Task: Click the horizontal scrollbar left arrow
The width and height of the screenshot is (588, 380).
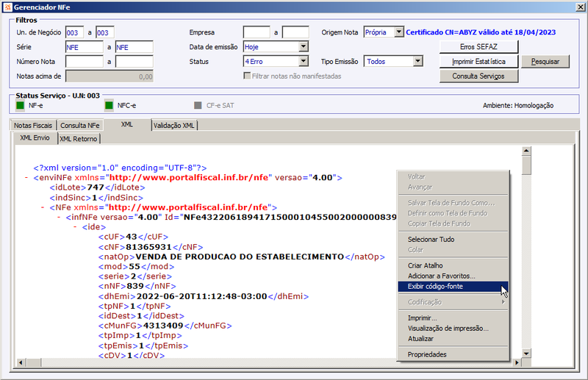Action: pyautogui.click(x=21, y=362)
